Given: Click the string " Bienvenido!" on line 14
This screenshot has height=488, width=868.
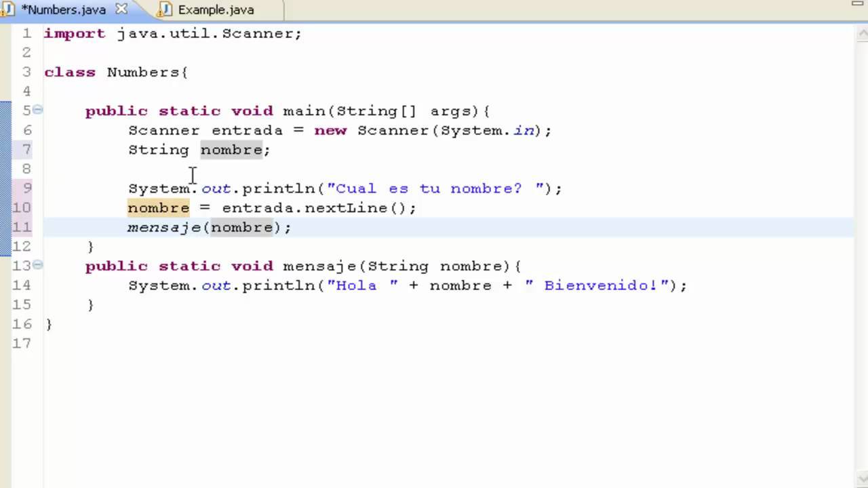Looking at the screenshot, I should click(x=596, y=286).
